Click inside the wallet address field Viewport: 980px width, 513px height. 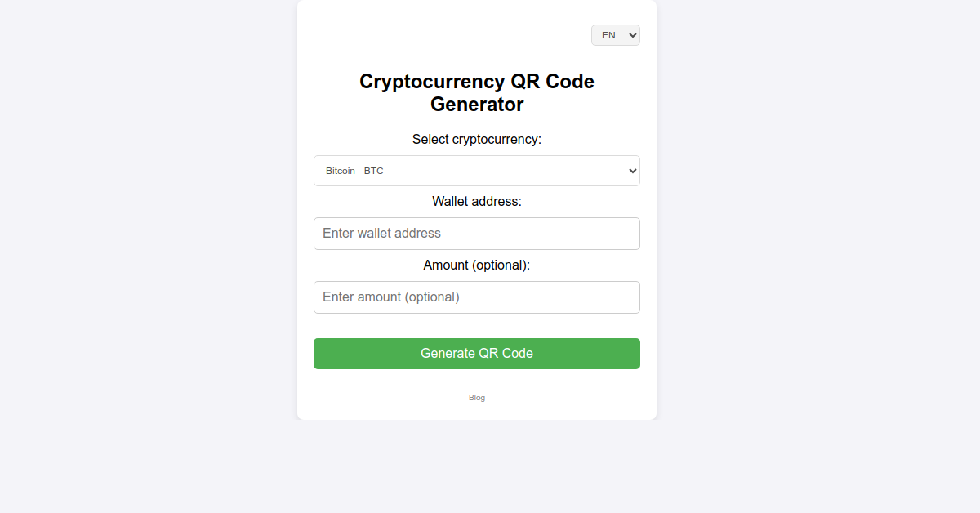(x=476, y=234)
